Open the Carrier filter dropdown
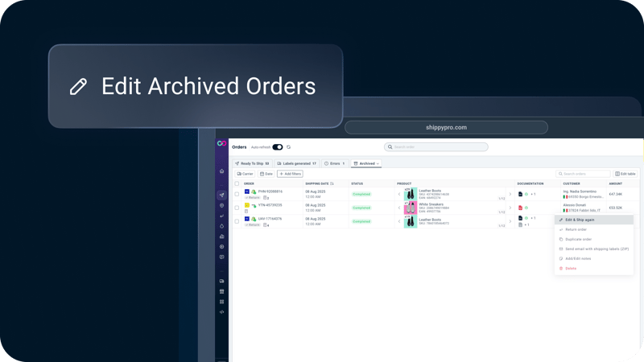The width and height of the screenshot is (644, 362). tap(245, 174)
